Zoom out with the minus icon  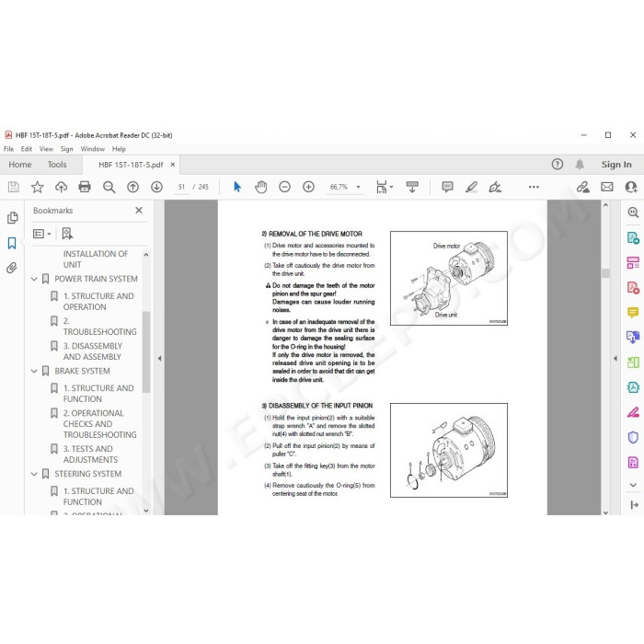pos(284,188)
